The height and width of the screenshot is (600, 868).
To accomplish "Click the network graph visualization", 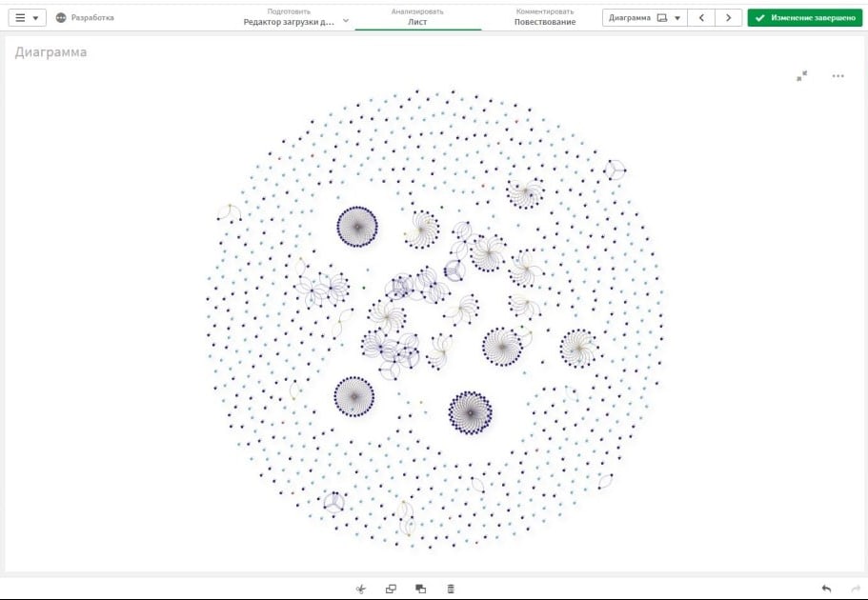I will (x=434, y=319).
